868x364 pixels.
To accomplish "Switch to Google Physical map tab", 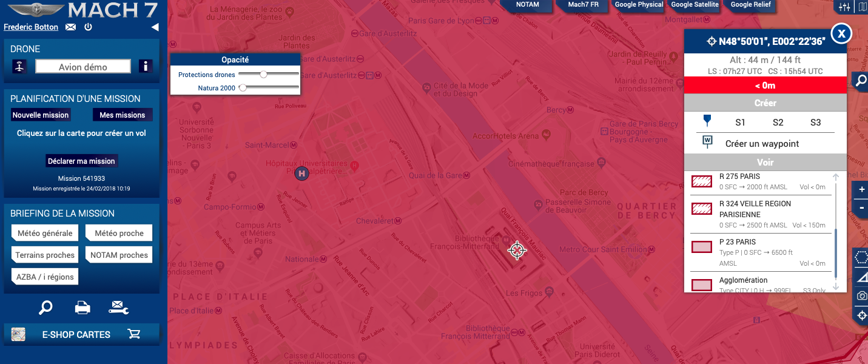I will click(x=639, y=5).
